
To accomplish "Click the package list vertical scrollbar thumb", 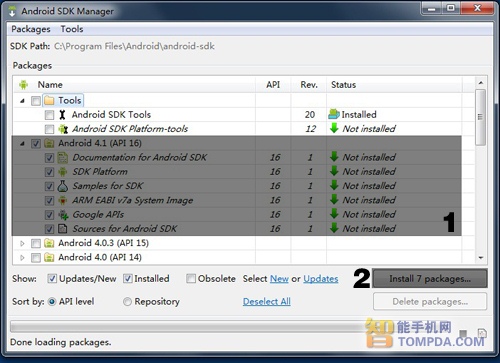I will pos(480,117).
